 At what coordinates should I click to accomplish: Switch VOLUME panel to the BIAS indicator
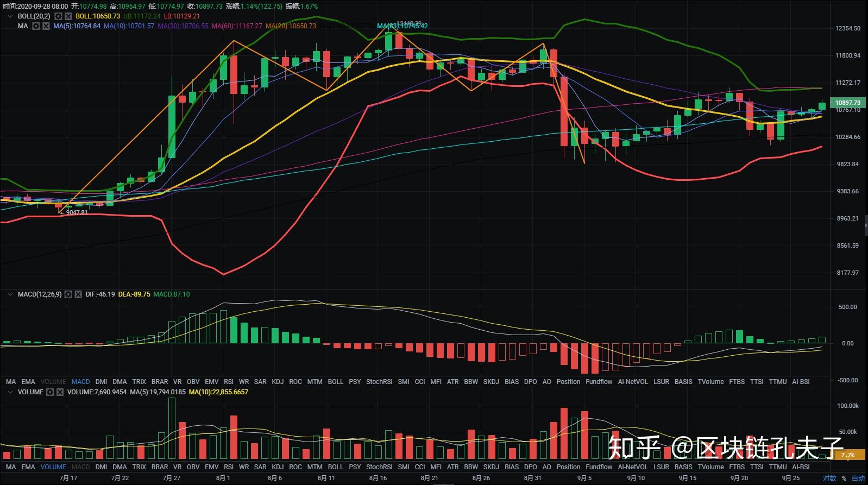512,467
